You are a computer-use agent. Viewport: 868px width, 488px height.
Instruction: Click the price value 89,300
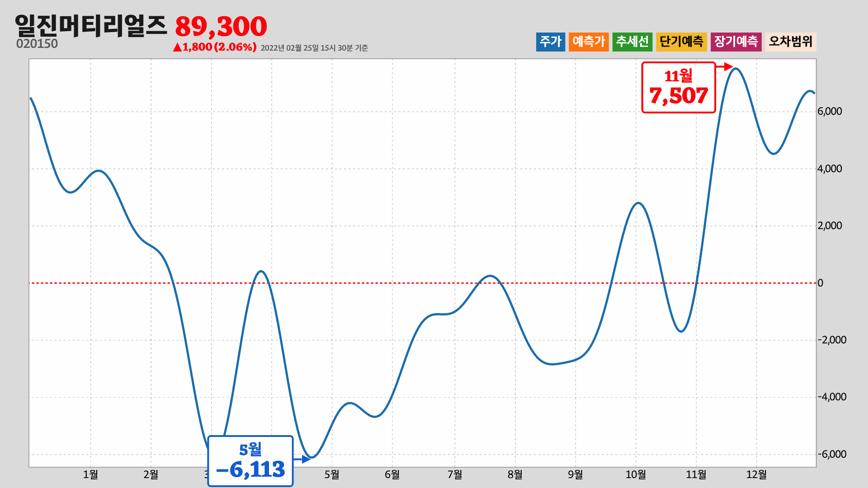tap(221, 26)
